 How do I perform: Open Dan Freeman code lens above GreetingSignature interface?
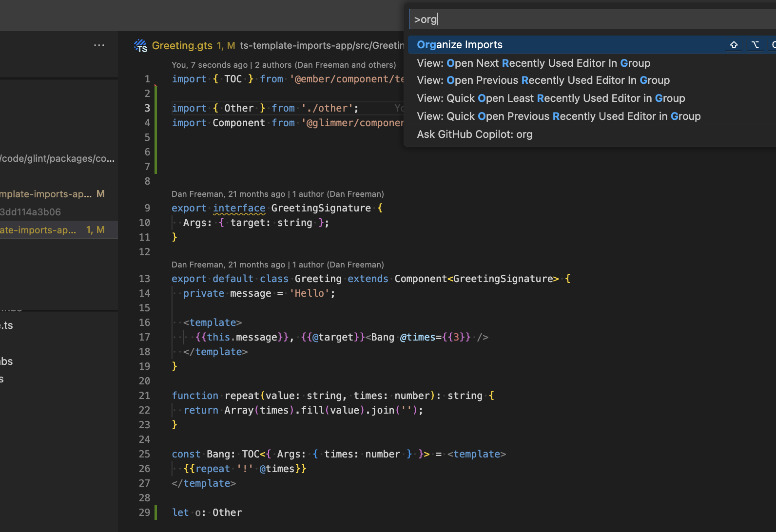point(277,194)
